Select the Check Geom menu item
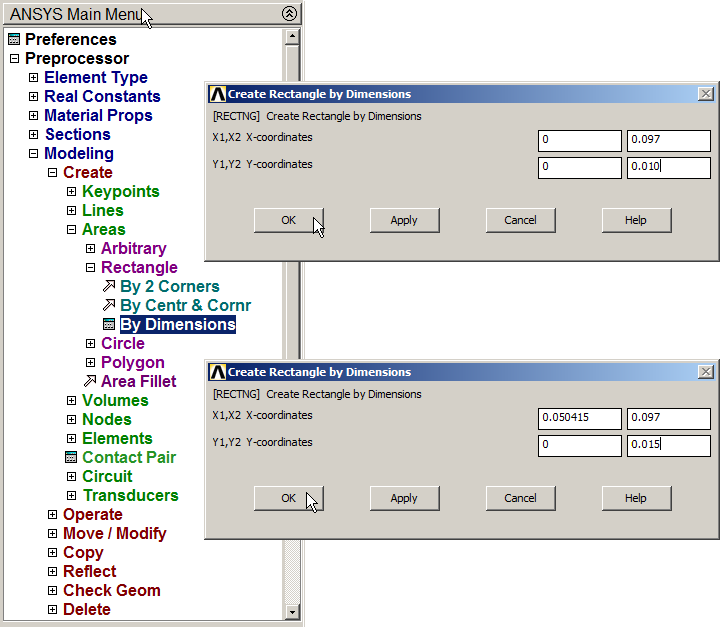720x627 pixels. pos(111,591)
